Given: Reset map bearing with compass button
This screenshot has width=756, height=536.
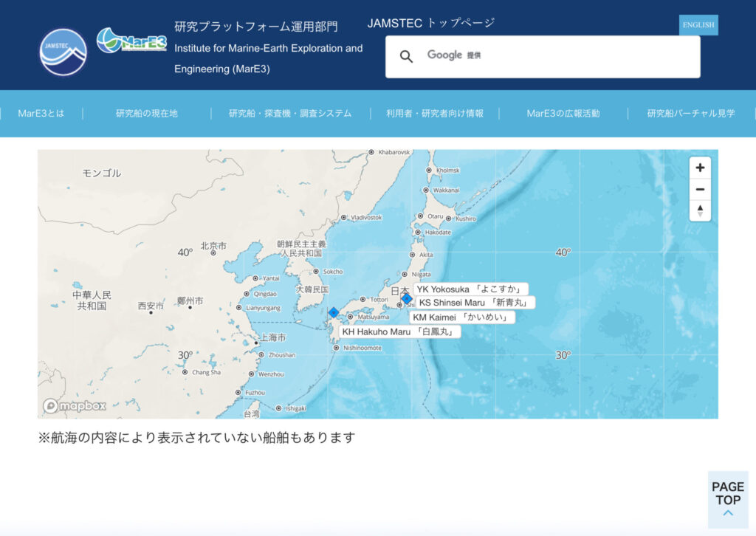Looking at the screenshot, I should [700, 211].
